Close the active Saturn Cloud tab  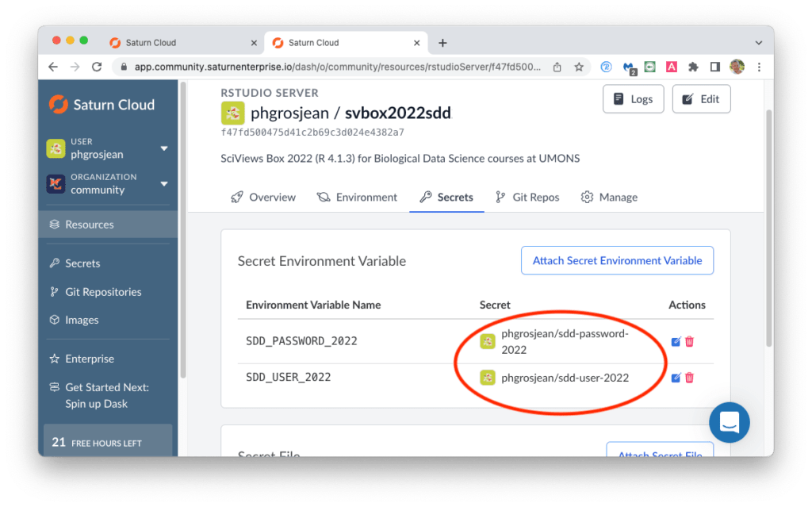417,43
